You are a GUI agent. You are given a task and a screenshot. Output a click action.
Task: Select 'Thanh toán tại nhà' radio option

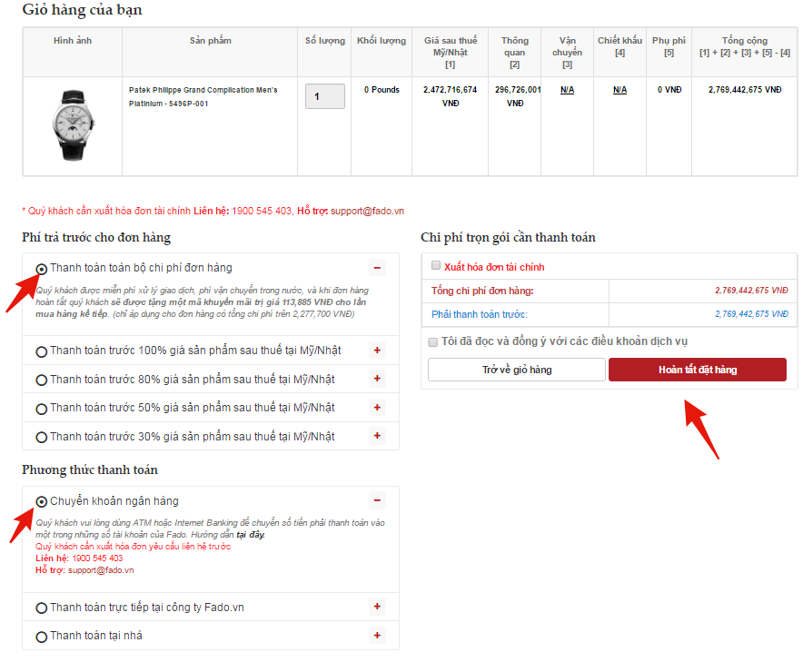(x=42, y=637)
